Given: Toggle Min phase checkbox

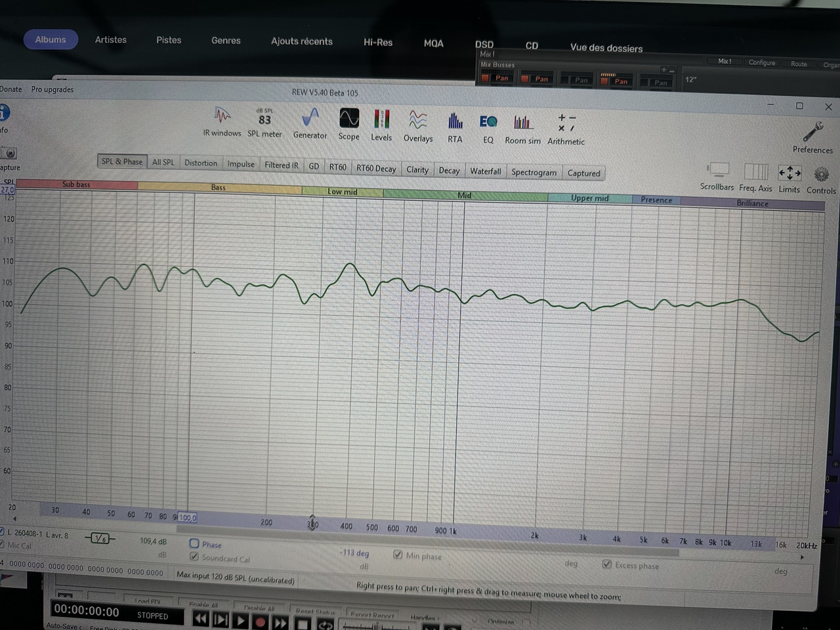Looking at the screenshot, I should [x=398, y=555].
